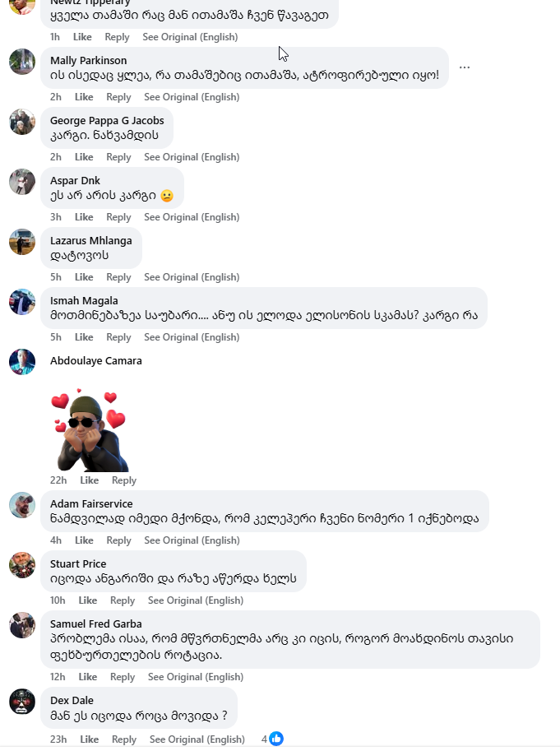The width and height of the screenshot is (560, 751).
Task: Open Adam Fairservice's name link
Action: [x=91, y=503]
